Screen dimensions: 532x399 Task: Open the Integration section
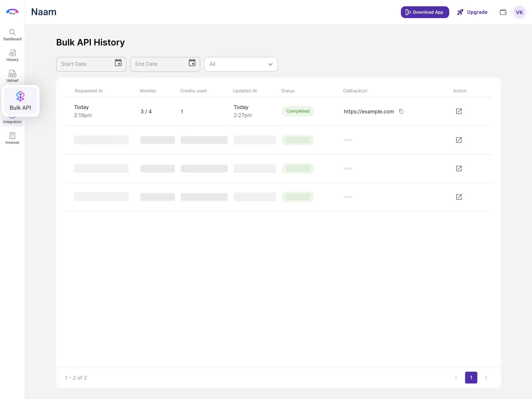[x=12, y=119]
